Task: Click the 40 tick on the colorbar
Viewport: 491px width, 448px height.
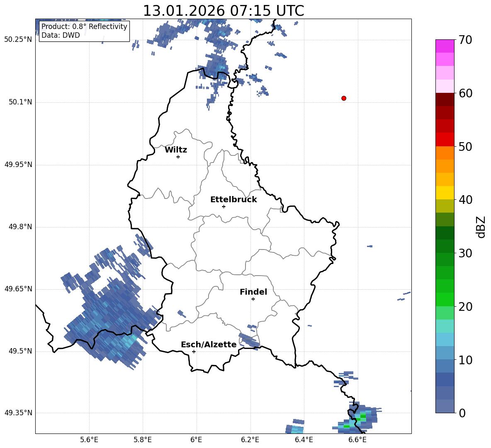Action: click(465, 200)
